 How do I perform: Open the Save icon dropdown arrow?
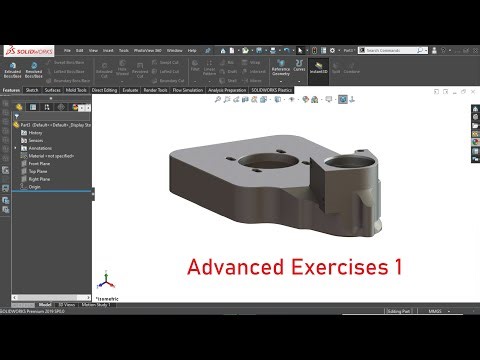click(x=265, y=51)
